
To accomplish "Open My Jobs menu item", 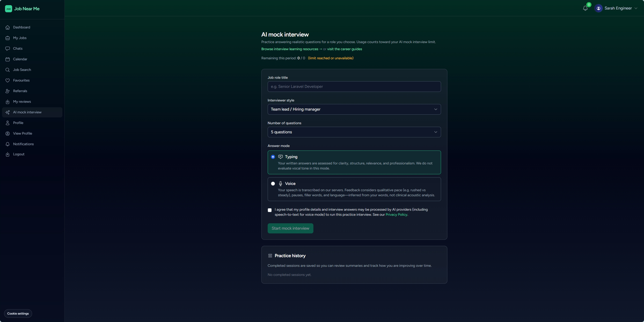I will click(x=32, y=38).
